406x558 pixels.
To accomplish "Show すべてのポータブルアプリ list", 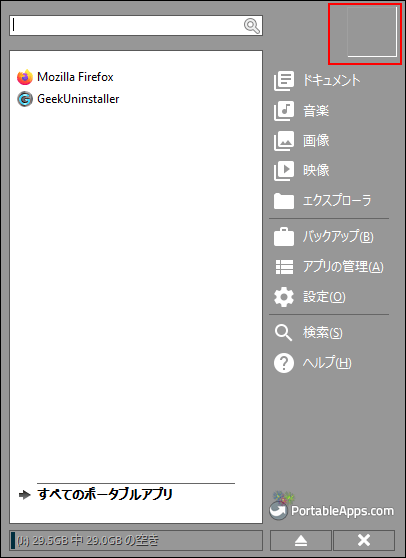I will point(105,495).
